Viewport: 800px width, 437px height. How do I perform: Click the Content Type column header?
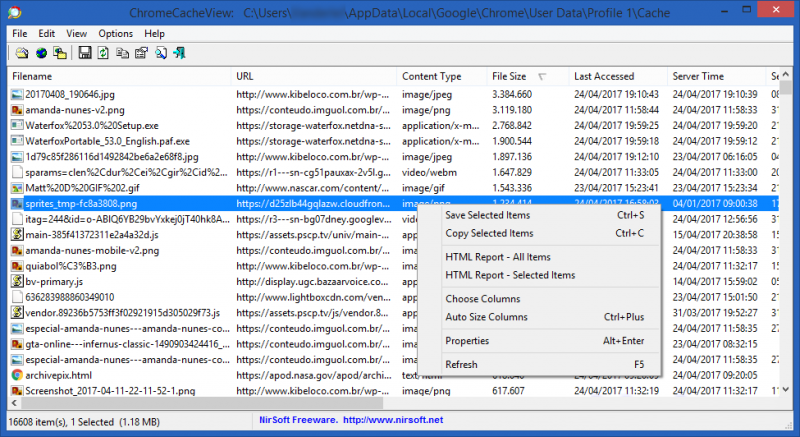431,76
